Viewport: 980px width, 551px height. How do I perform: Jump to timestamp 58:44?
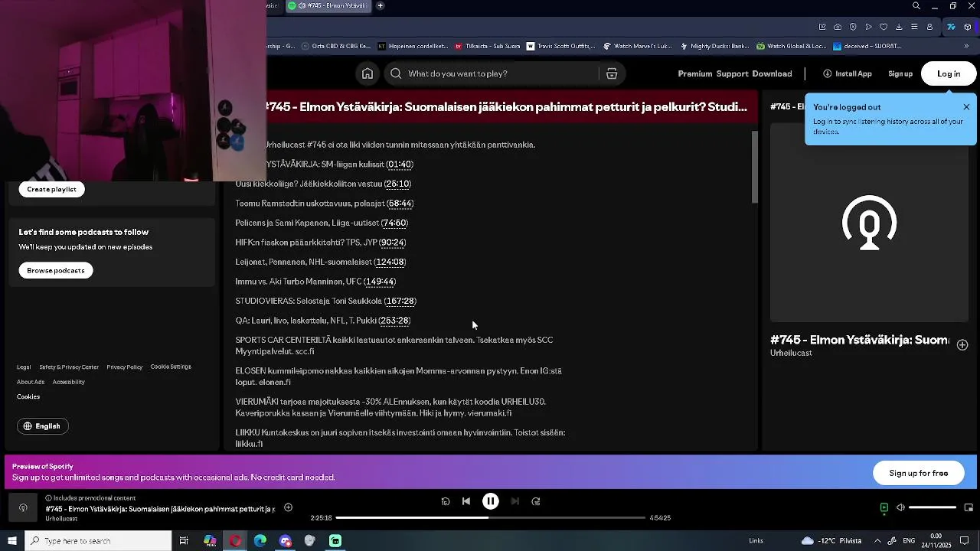pyautogui.click(x=400, y=204)
